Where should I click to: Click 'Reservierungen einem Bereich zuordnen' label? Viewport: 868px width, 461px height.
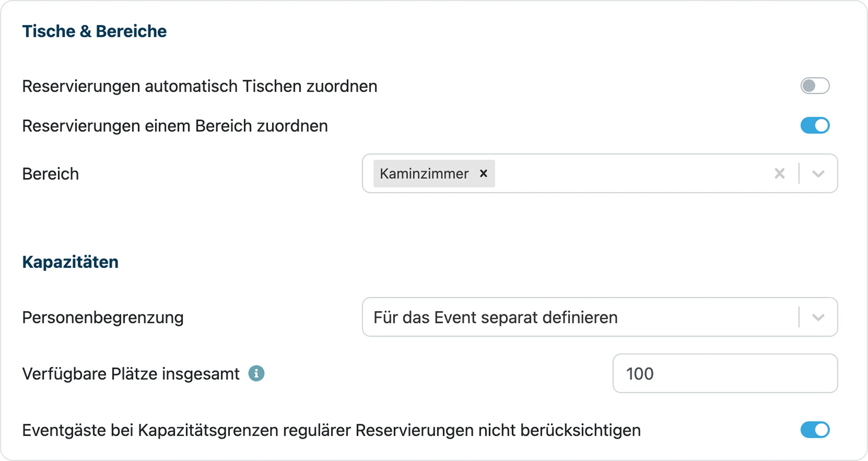[x=175, y=126]
